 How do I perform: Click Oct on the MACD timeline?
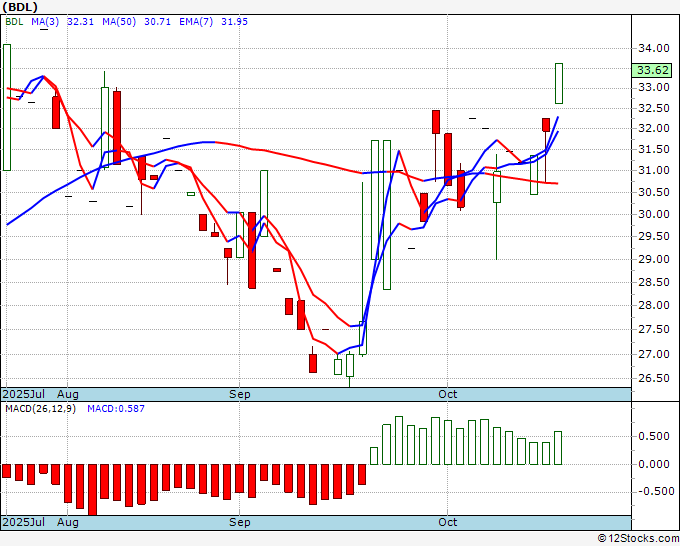448,522
